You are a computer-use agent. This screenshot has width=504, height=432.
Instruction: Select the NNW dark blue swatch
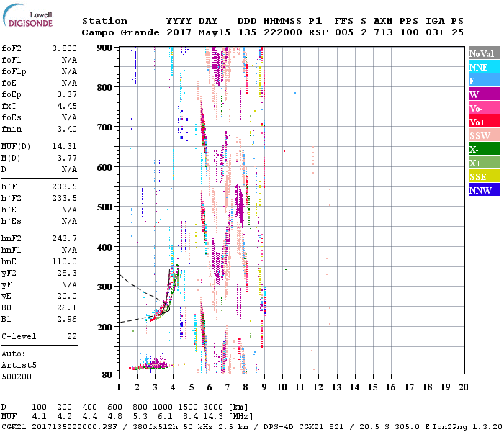tap(484, 190)
